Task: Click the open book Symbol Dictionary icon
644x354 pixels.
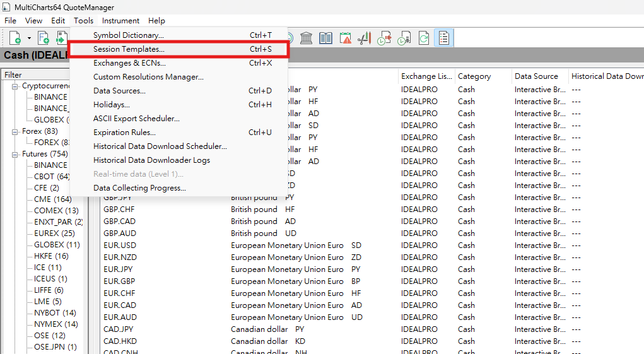Action: pos(325,38)
